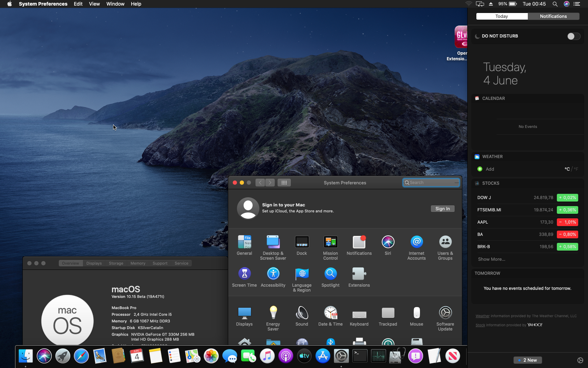Image resolution: width=588 pixels, height=368 pixels.
Task: Open Finder from the Dock
Action: point(26,356)
